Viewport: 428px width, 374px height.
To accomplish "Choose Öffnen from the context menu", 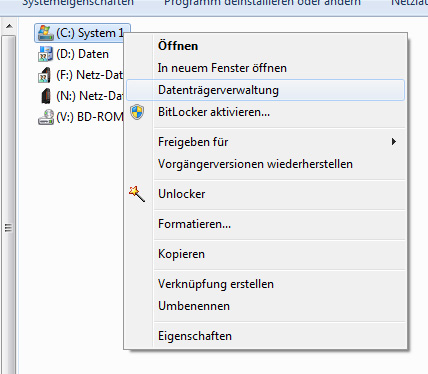I will tap(178, 46).
